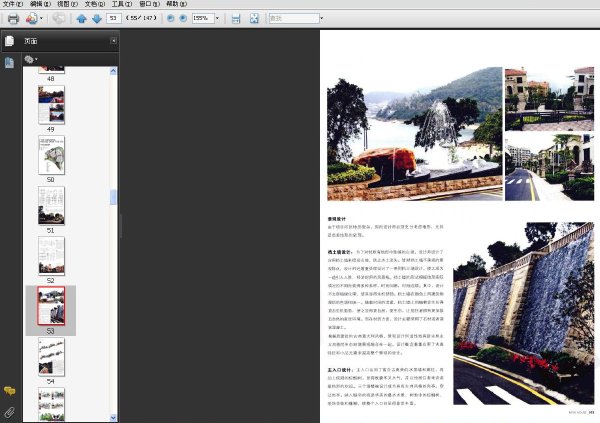The width and height of the screenshot is (600, 423).
Task: Click the Print icon in toolbar
Action: click(x=13, y=18)
